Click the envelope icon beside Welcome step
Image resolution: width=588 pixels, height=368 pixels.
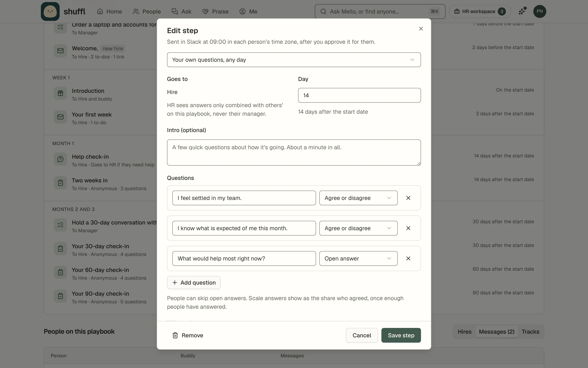click(60, 51)
